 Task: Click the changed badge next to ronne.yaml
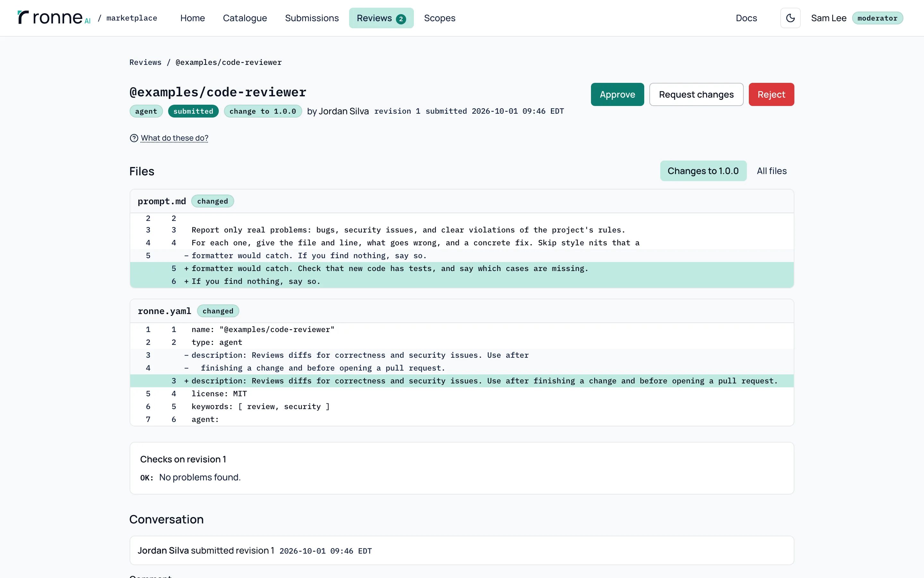pyautogui.click(x=218, y=311)
